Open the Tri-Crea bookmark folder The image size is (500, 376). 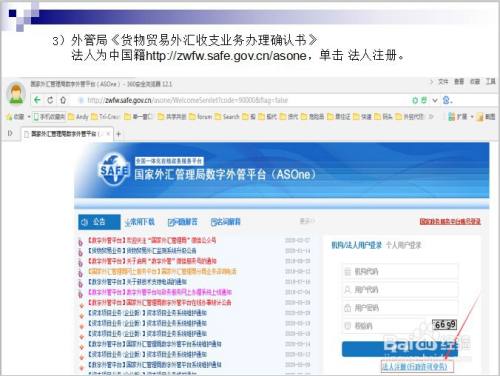tap(105, 117)
